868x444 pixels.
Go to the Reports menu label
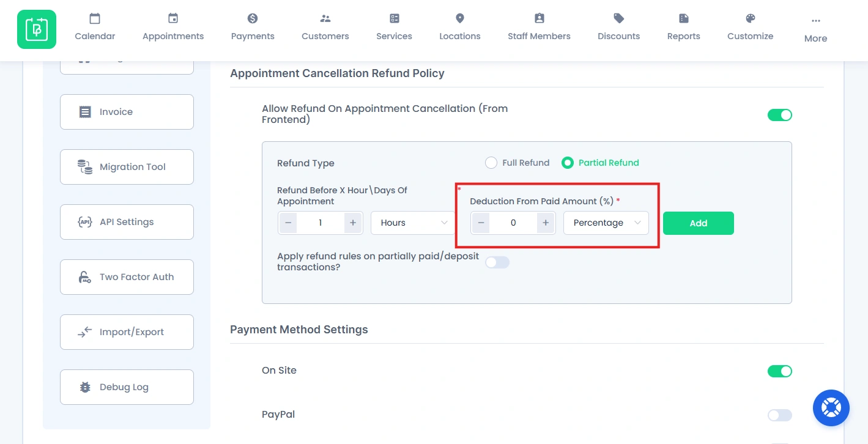(x=684, y=36)
